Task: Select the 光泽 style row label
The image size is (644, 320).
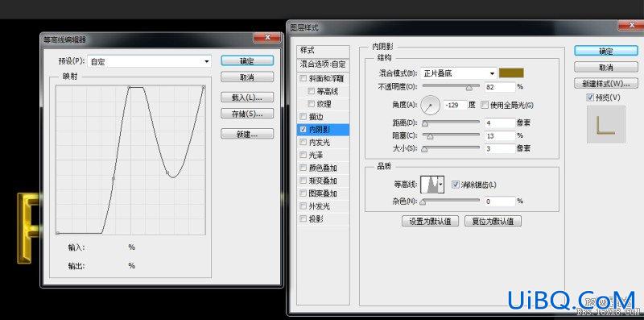Action: coord(316,155)
